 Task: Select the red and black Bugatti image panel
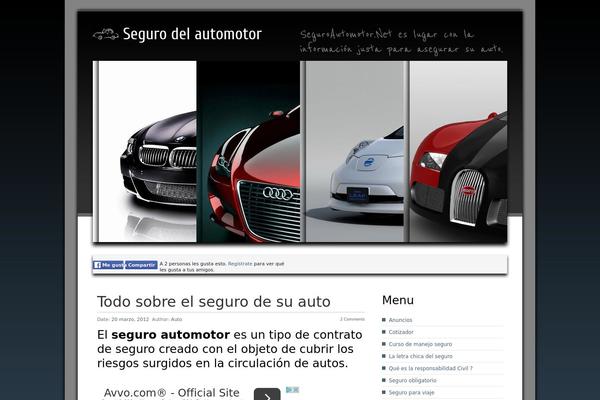click(x=458, y=152)
